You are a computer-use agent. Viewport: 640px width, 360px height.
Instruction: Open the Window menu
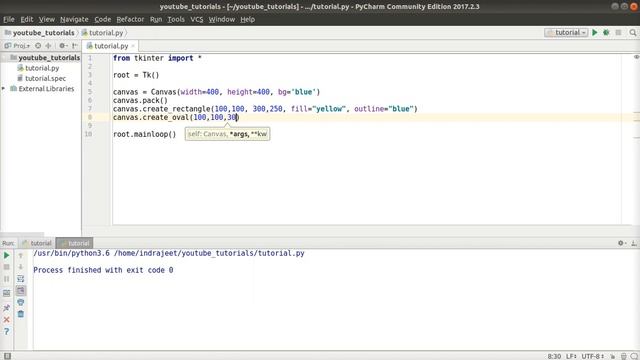click(x=222, y=19)
